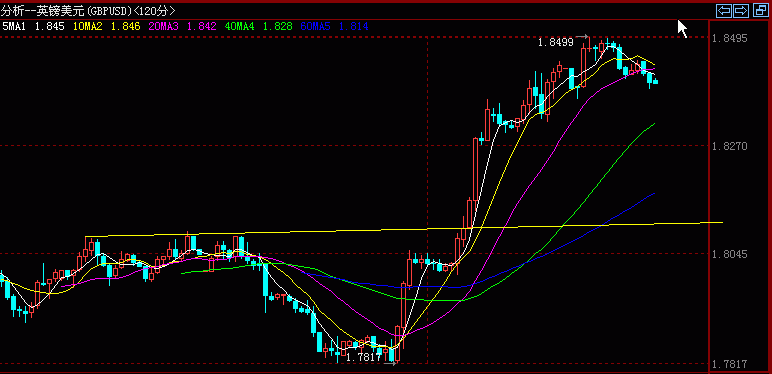Select the long yellow horizontal trend line
Viewport: 772px width, 374px height.
(404, 229)
